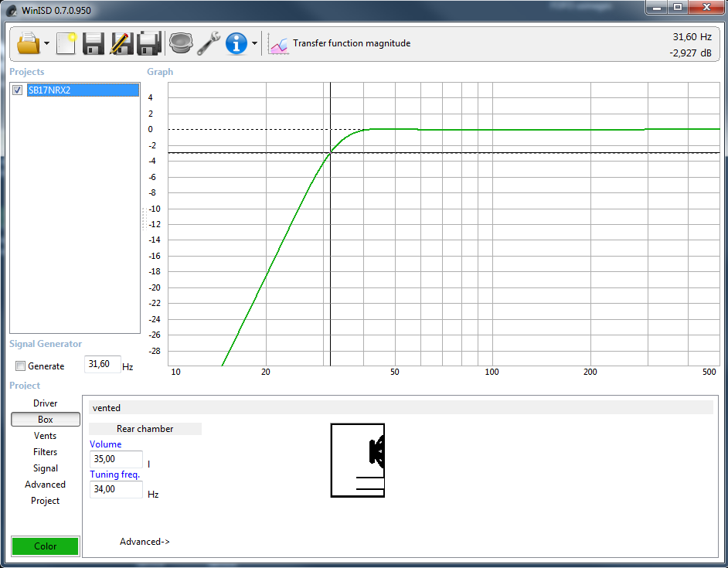This screenshot has height=568, width=728.
Task: Click the save all double floppy icon
Action: point(148,43)
